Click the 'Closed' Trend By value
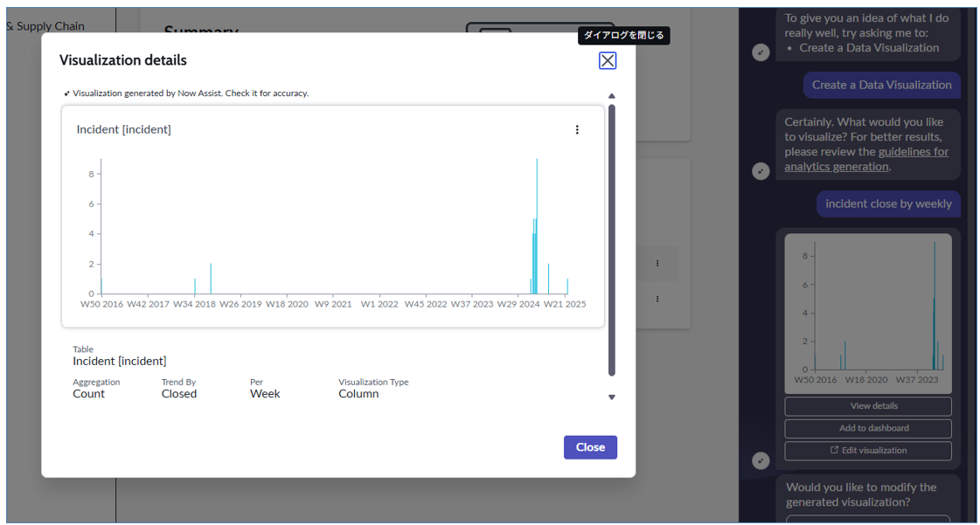980x525 pixels. 178,394
